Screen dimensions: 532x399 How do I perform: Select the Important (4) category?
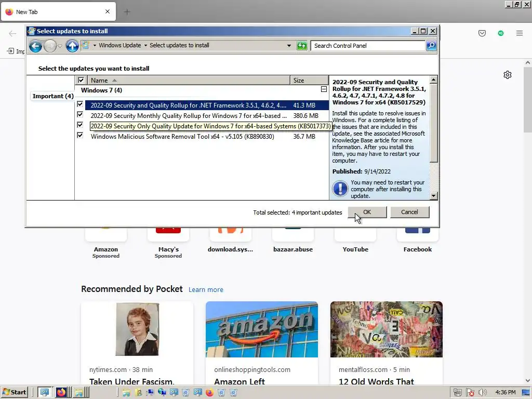[53, 96]
